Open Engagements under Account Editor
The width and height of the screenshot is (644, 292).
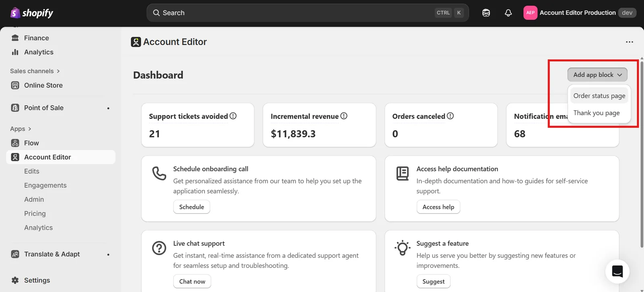click(x=45, y=185)
